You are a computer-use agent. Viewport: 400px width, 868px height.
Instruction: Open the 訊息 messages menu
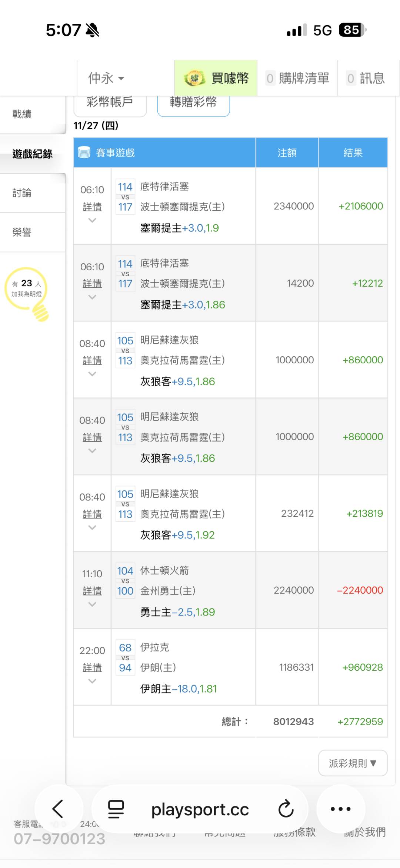[x=366, y=78]
